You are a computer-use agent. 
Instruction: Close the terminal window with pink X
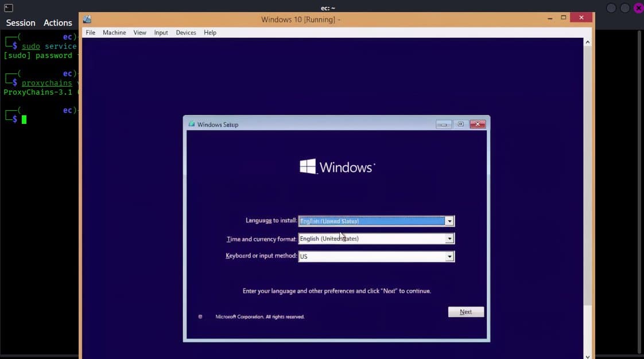[639, 8]
